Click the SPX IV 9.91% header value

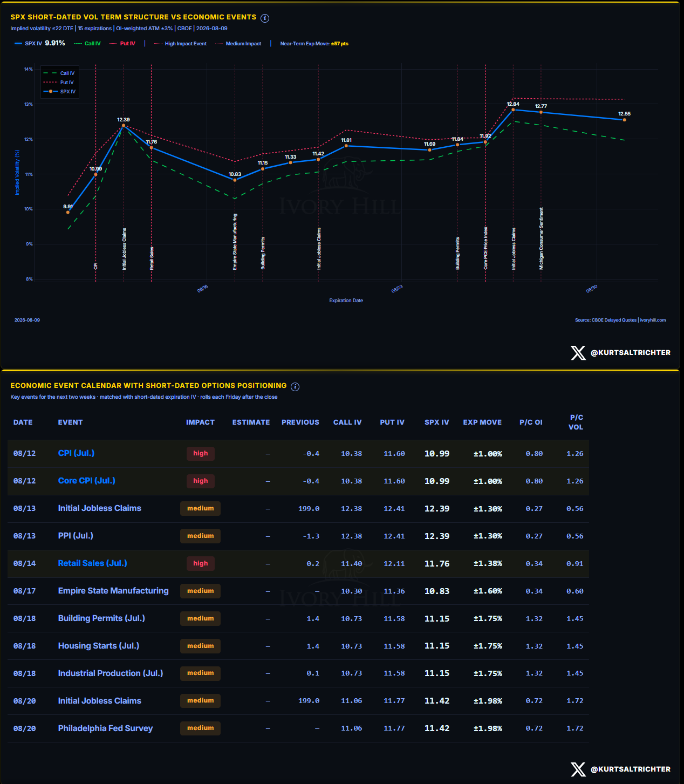coord(55,43)
